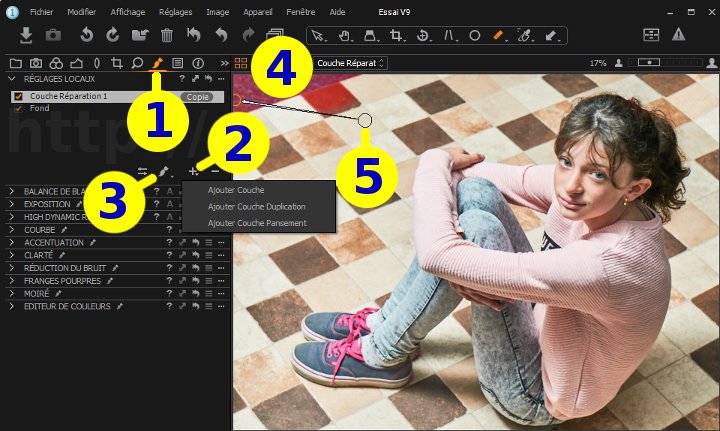Image resolution: width=720 pixels, height=431 pixels.
Task: Open the Metadata list tool tab
Action: coord(177,63)
